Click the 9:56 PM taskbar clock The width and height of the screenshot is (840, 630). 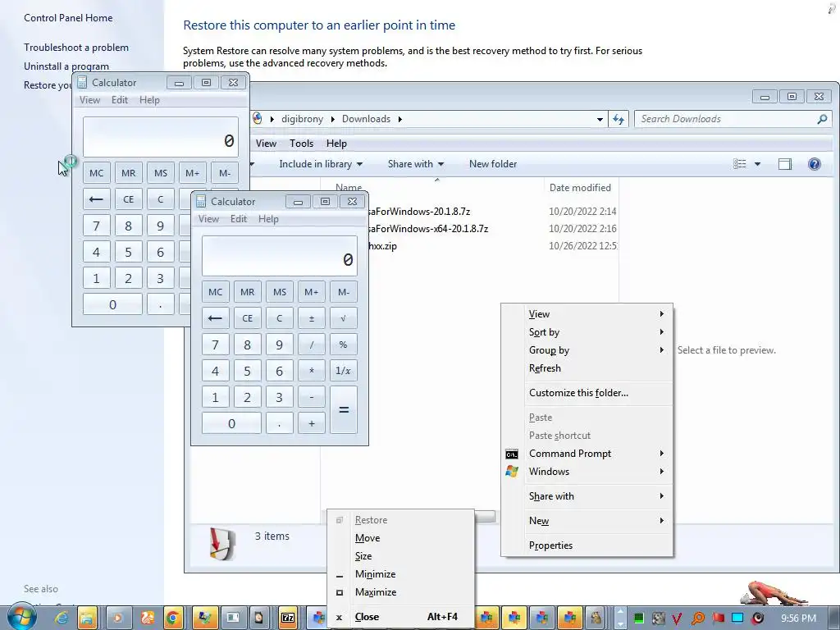pos(798,619)
